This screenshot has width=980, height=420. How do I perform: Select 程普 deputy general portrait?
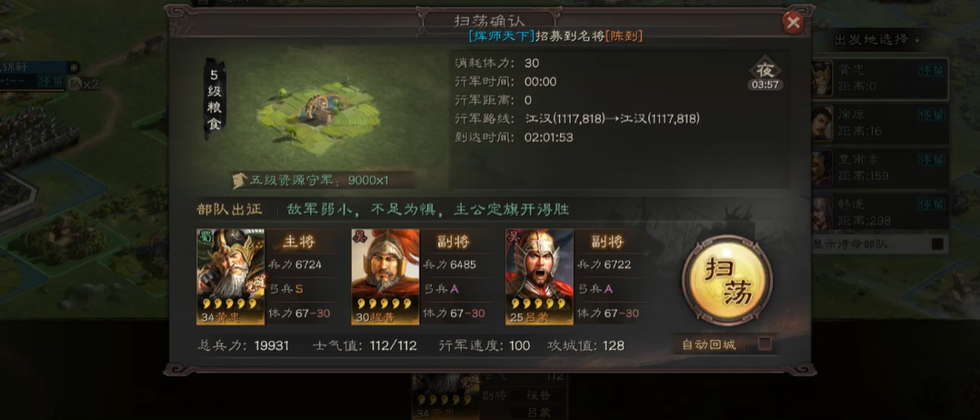[385, 276]
